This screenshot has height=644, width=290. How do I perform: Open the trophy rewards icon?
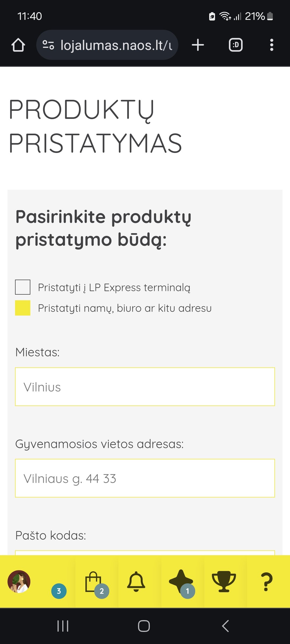tap(224, 581)
